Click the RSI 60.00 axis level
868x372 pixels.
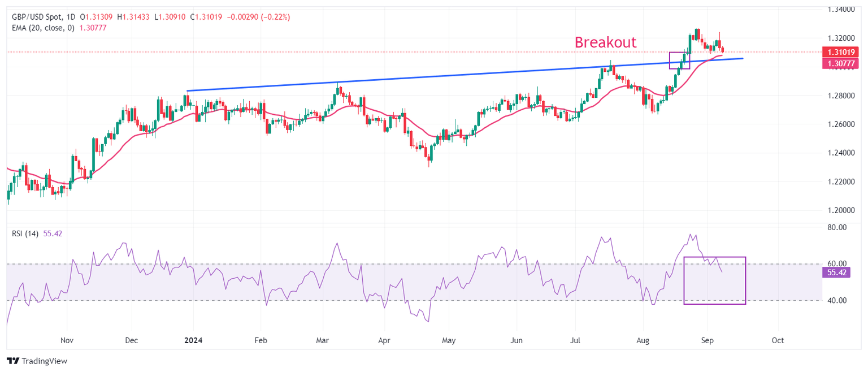836,264
